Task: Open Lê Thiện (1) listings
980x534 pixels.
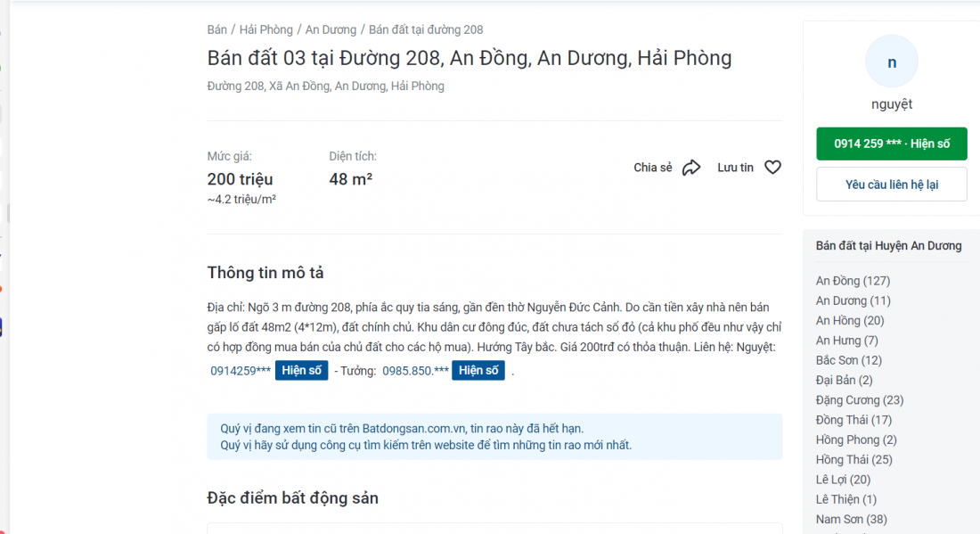Action: tap(846, 499)
